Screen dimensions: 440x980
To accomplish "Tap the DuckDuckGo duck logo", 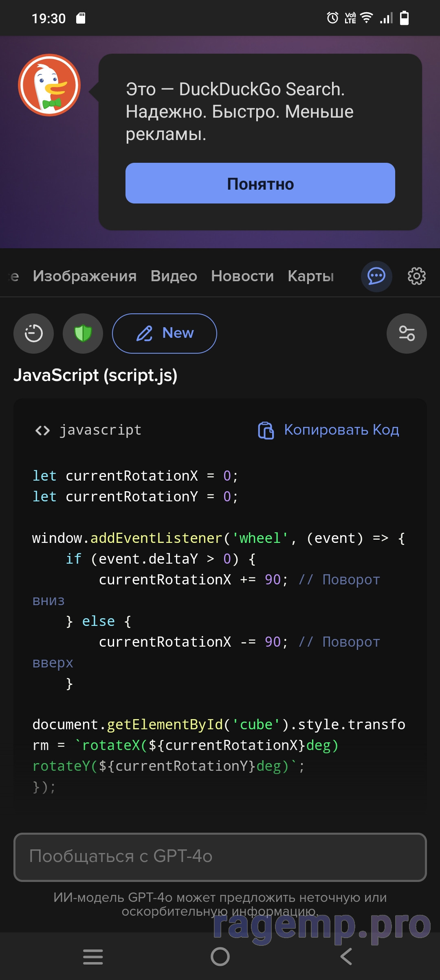I will (x=49, y=85).
